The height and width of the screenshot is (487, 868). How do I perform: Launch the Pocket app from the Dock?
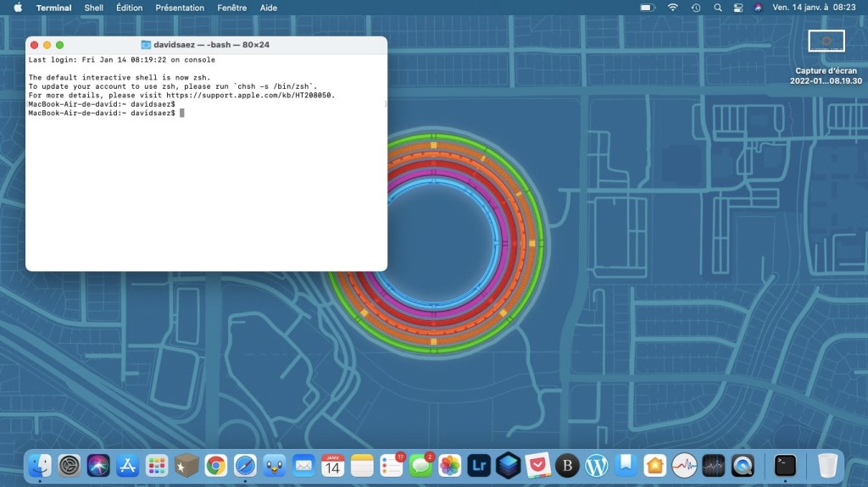(x=537, y=465)
